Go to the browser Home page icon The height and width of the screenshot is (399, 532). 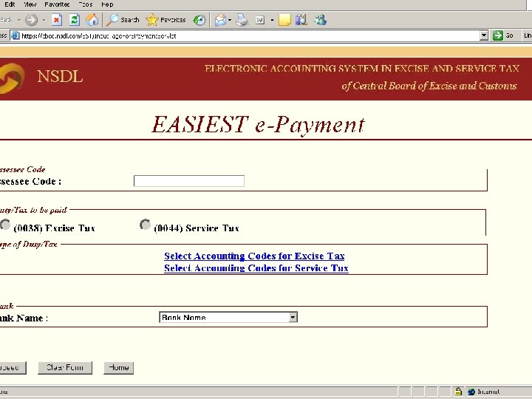coord(92,20)
